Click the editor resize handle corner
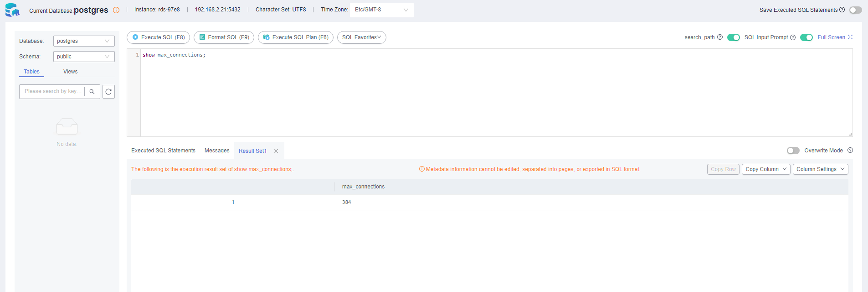868x292 pixels. (x=850, y=134)
